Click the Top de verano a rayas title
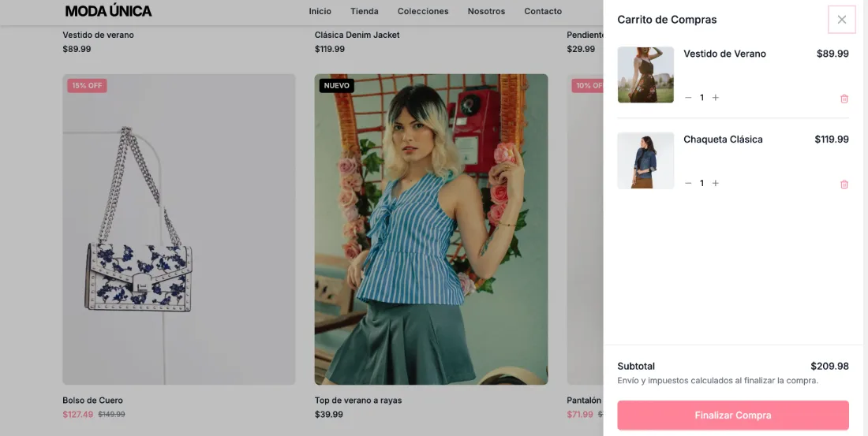 click(x=358, y=400)
